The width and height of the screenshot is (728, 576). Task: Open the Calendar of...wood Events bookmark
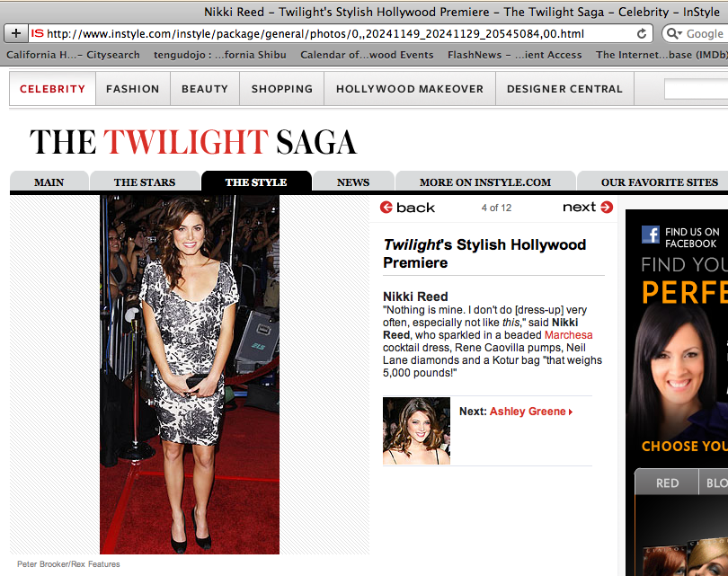click(x=367, y=55)
